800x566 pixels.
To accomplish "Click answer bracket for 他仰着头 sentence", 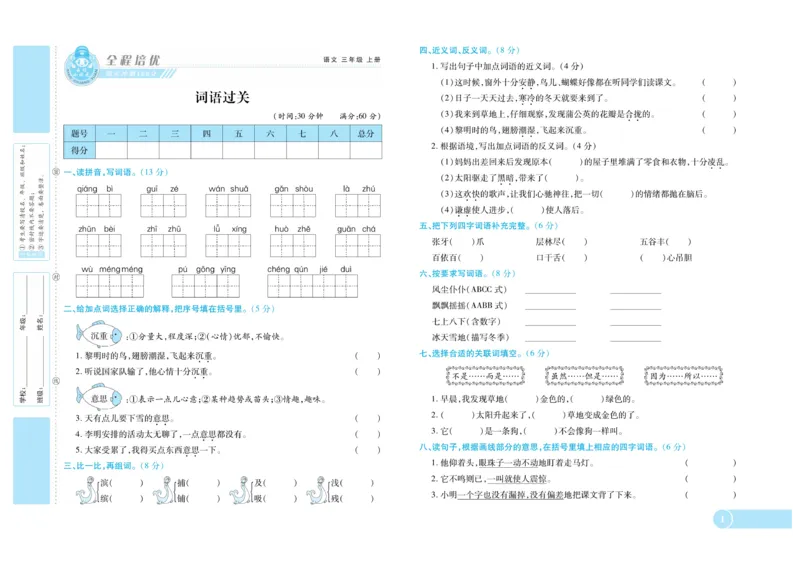I will (x=711, y=463).
